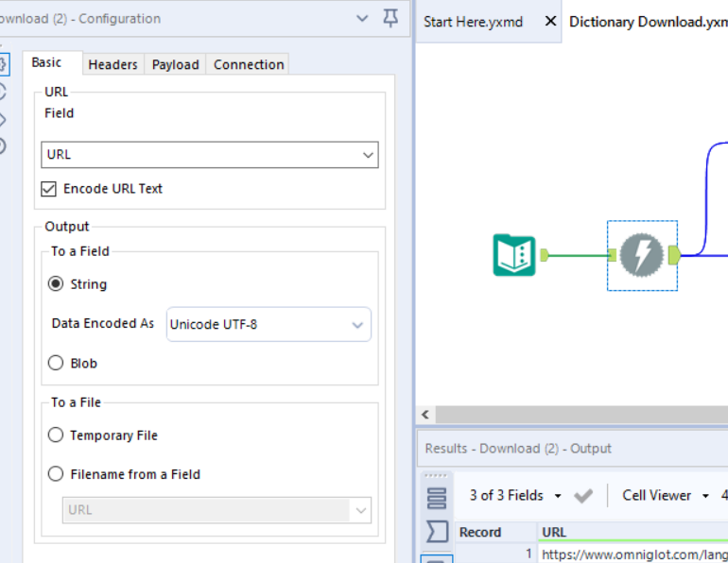
Task: Select Filename from a Field option
Action: coord(56,474)
